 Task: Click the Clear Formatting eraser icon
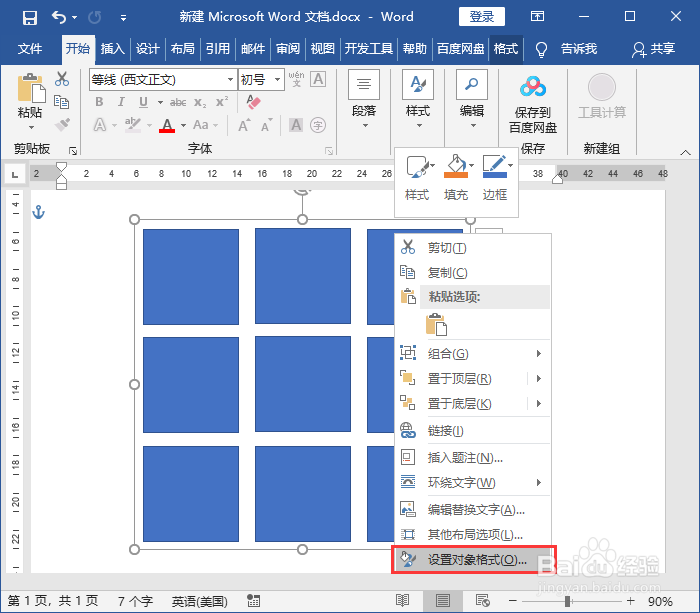click(x=253, y=102)
